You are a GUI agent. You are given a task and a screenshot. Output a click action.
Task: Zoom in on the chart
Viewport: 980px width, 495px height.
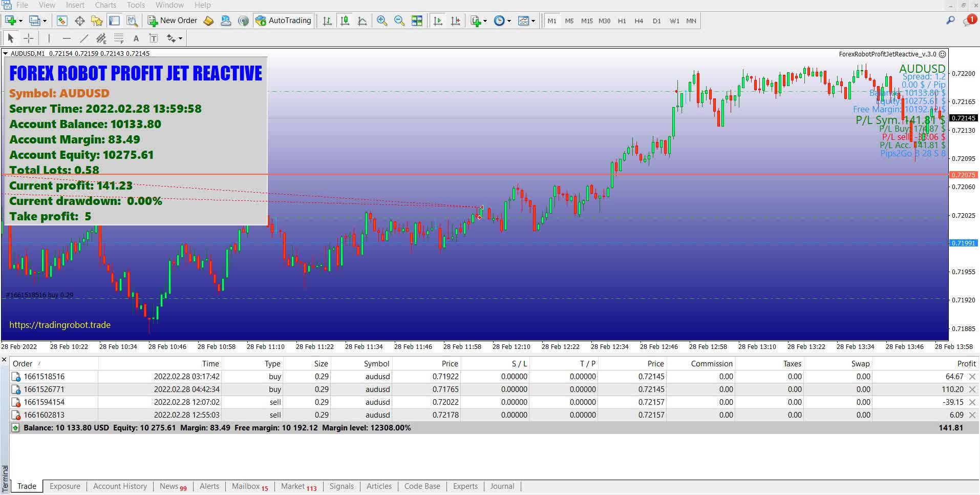[x=382, y=21]
